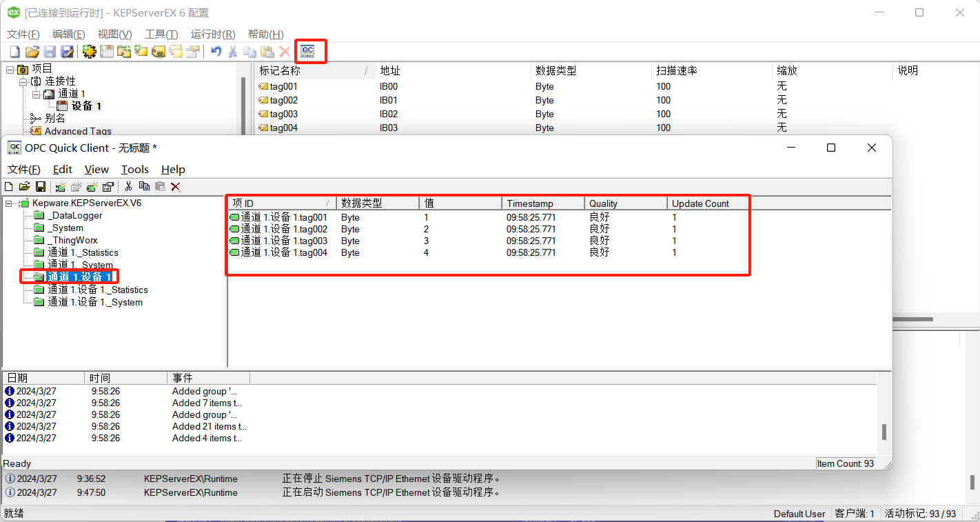Collapse the 项目 root node
The width and height of the screenshot is (980, 522).
click(10, 69)
